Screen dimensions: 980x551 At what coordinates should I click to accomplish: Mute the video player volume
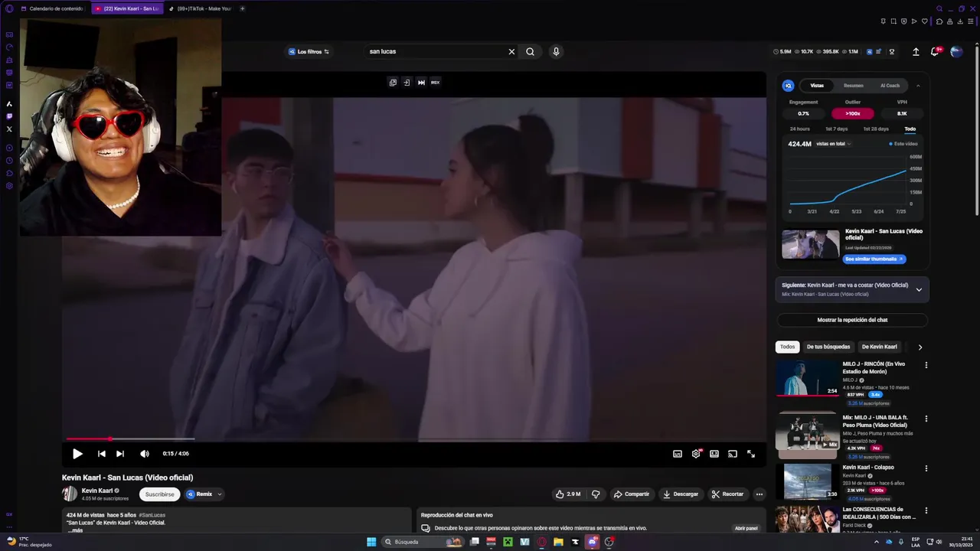[x=144, y=454]
